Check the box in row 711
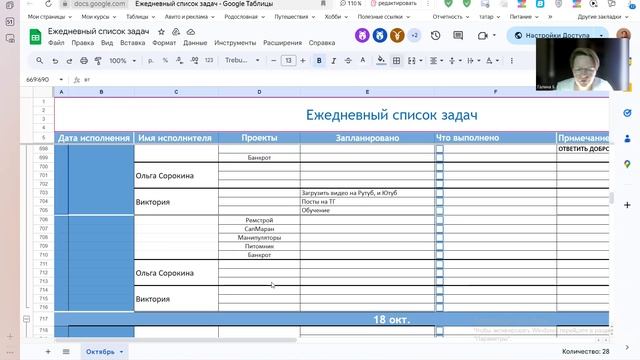640x360 pixels. point(440,264)
